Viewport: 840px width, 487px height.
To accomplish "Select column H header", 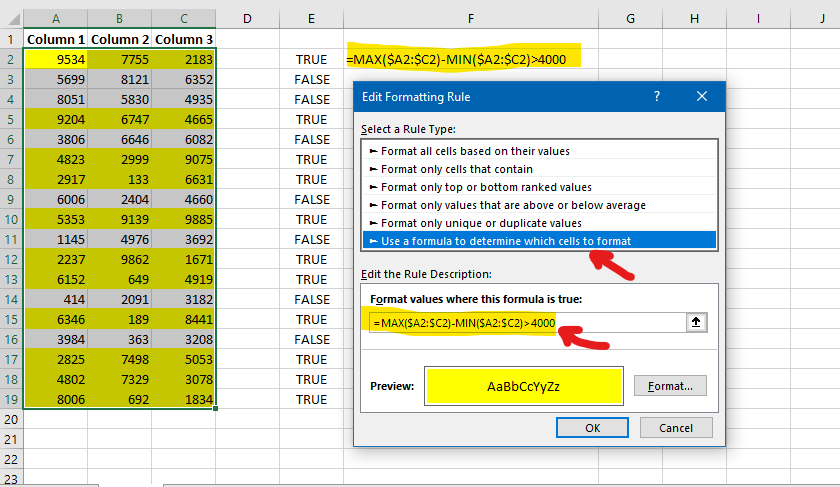I will click(x=694, y=19).
